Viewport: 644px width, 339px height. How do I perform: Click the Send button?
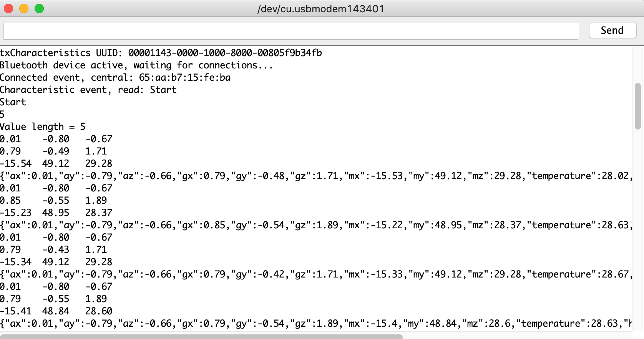click(x=612, y=30)
